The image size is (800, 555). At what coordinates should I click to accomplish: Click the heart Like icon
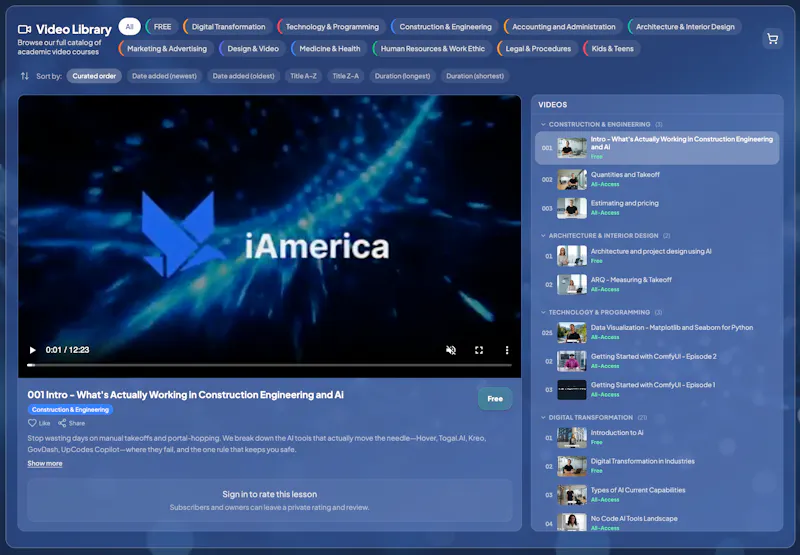[32, 423]
